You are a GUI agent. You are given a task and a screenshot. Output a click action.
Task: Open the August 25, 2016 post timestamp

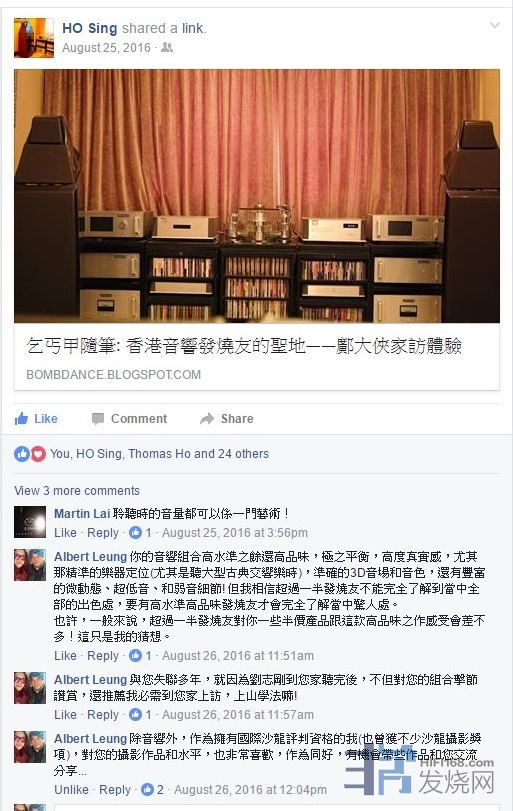point(107,48)
